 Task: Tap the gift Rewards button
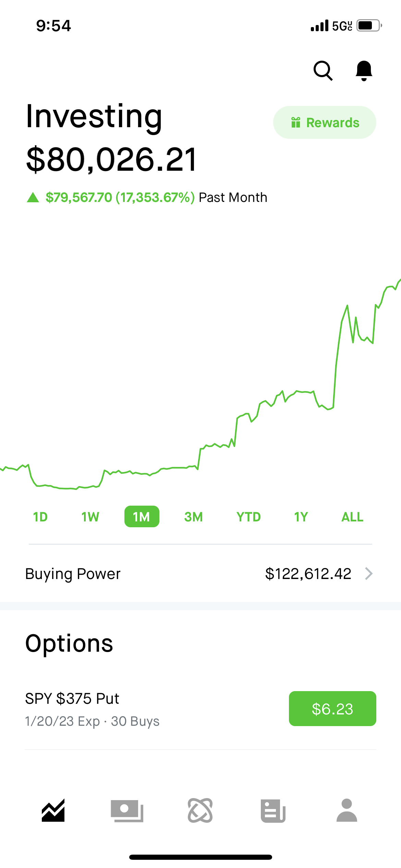pos(325,122)
